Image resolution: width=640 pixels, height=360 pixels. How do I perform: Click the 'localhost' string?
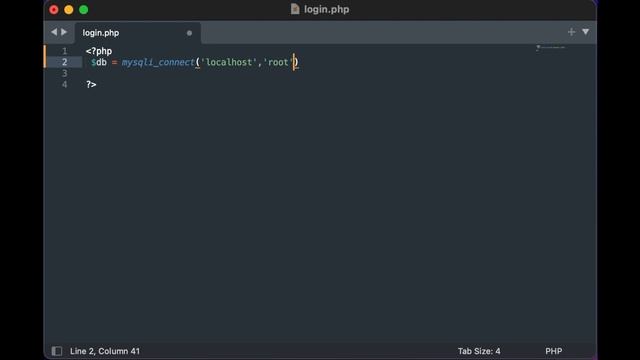click(x=229, y=62)
